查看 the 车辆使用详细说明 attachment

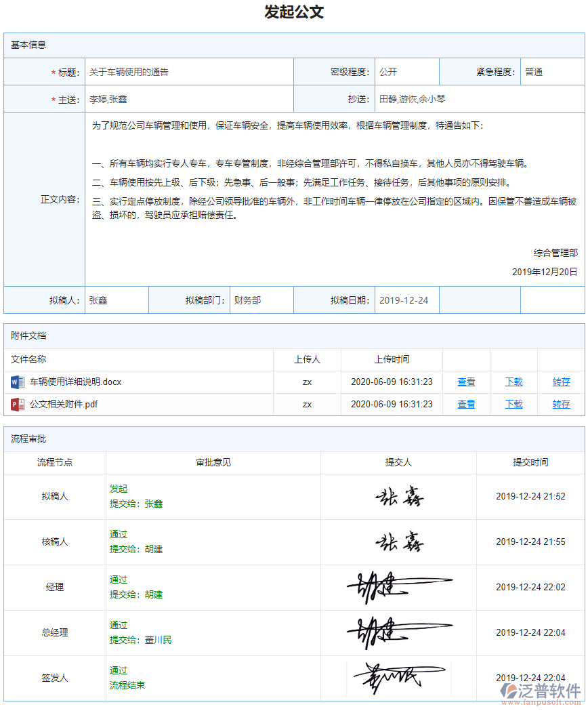click(466, 382)
